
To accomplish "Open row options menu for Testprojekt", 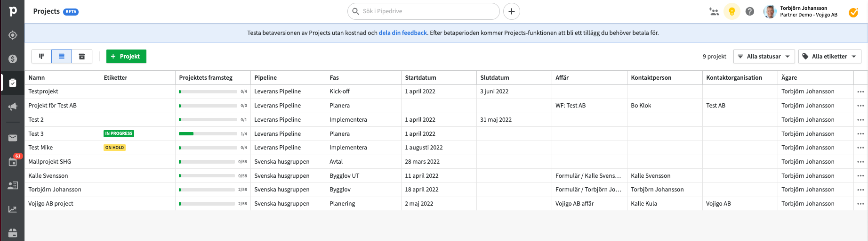I will (860, 91).
